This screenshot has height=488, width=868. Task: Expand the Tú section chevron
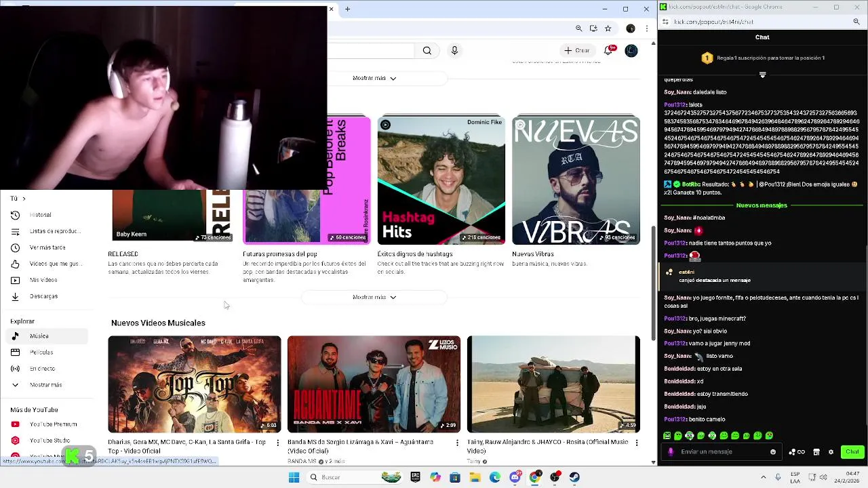[x=24, y=199]
